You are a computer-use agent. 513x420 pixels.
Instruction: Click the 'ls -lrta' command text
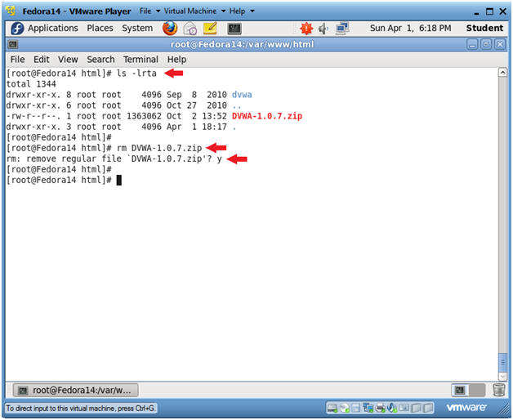pos(136,74)
